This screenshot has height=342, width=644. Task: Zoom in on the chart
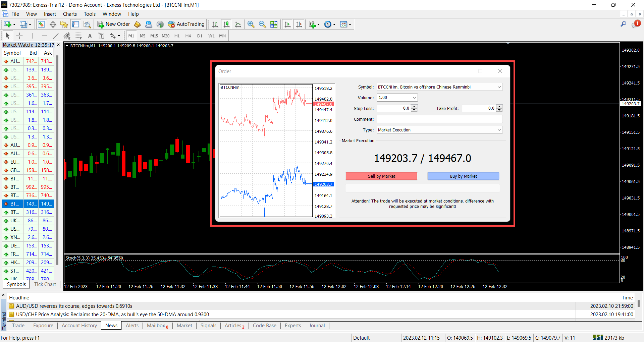click(251, 24)
